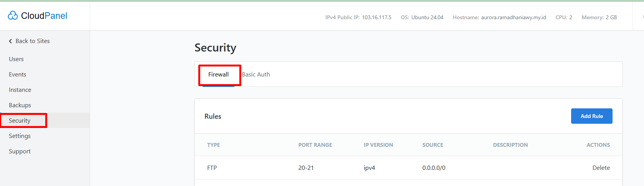Click the 20-21 port range value

point(306,168)
